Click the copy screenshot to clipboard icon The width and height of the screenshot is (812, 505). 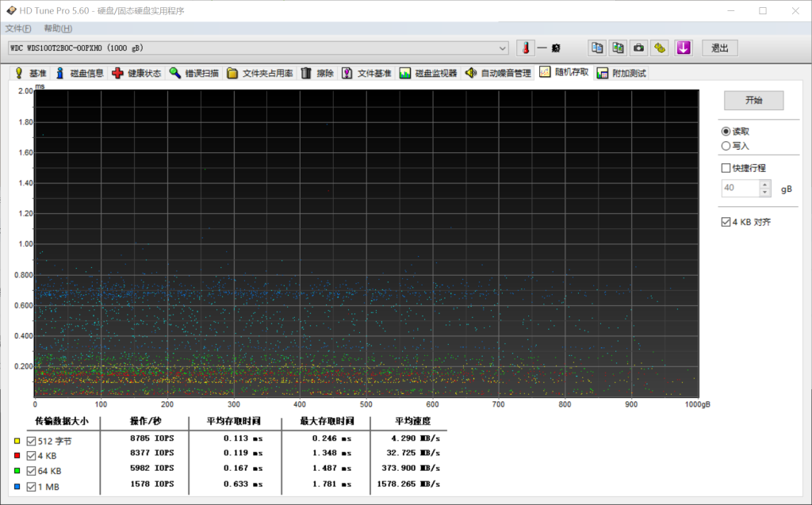(618, 48)
